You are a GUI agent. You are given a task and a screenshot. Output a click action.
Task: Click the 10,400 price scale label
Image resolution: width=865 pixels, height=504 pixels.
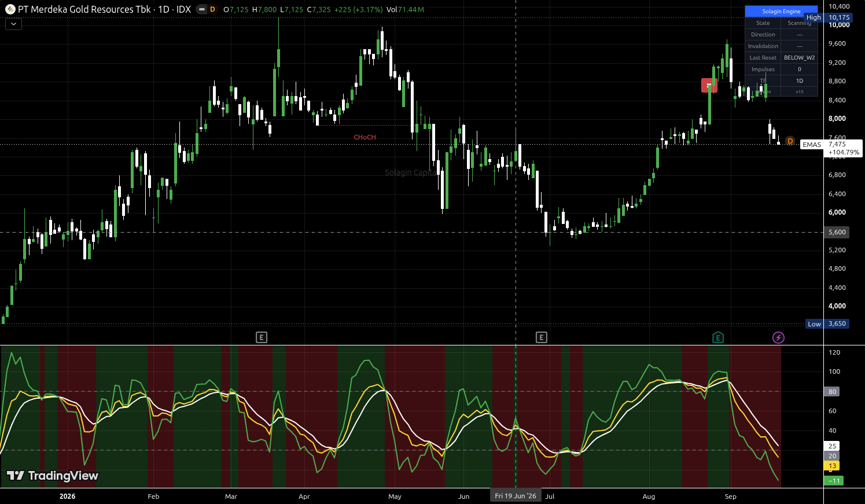click(x=839, y=6)
